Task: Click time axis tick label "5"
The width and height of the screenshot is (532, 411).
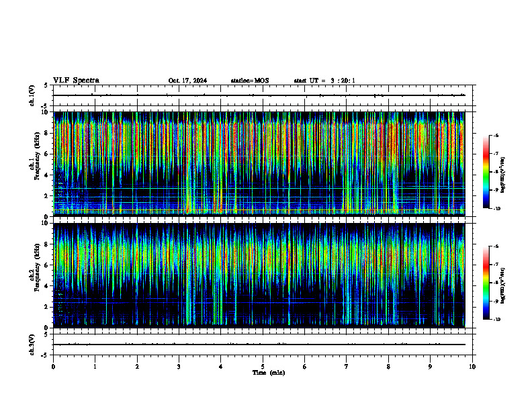Action: (x=263, y=367)
